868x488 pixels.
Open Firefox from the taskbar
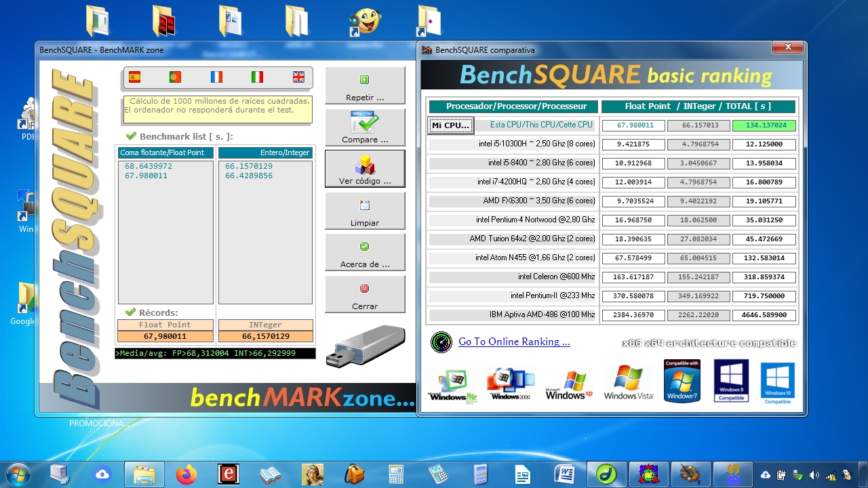[x=186, y=474]
